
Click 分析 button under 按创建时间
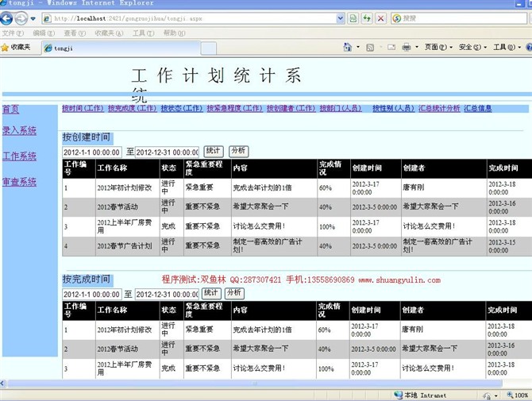click(238, 151)
